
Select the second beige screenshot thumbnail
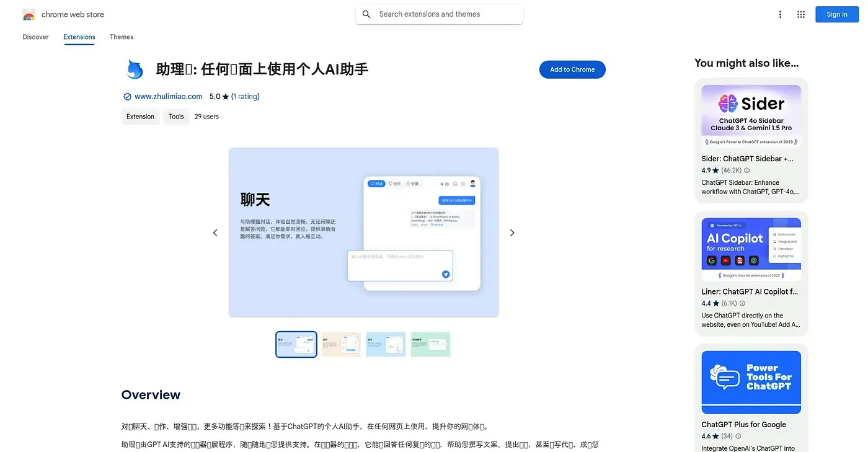[341, 344]
